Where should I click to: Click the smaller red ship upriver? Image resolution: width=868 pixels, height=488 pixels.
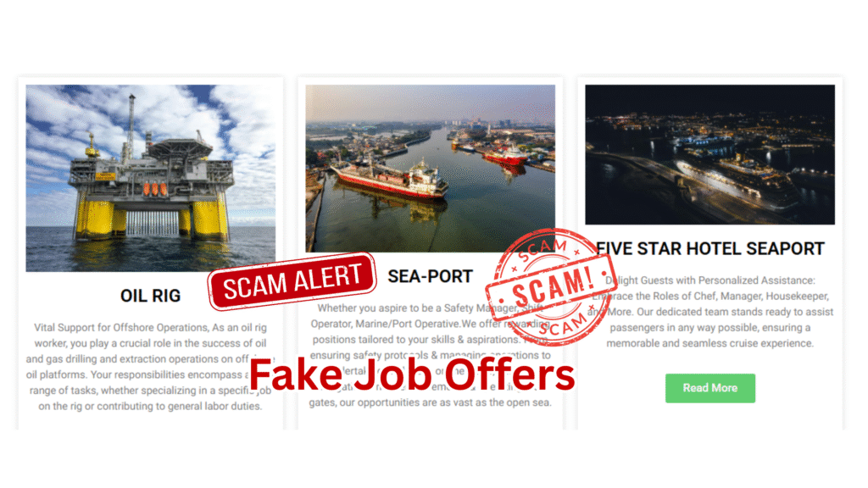(505, 156)
